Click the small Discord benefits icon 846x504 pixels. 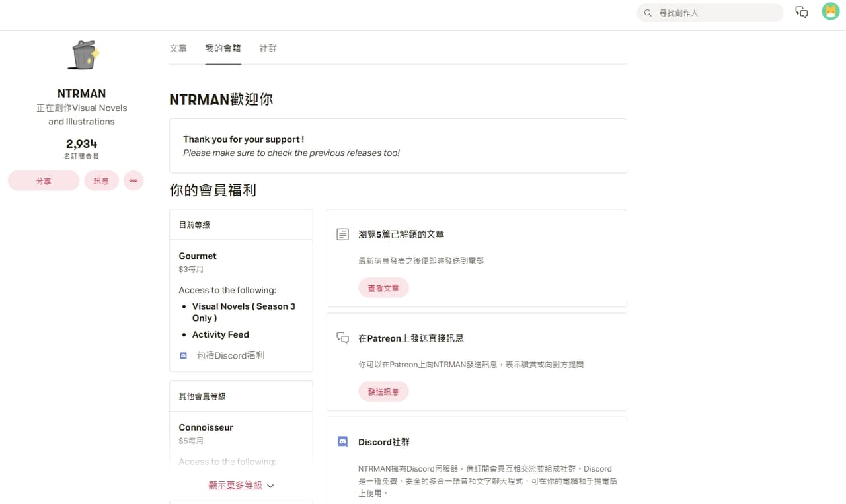(x=184, y=355)
